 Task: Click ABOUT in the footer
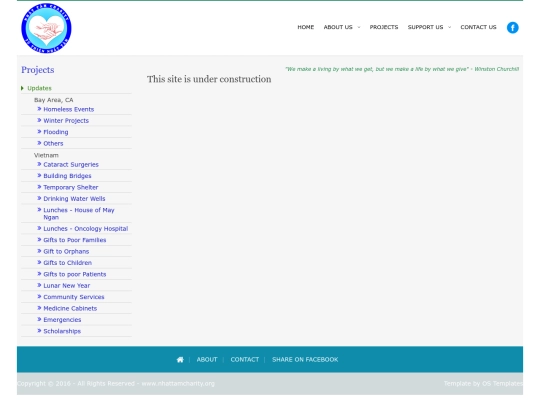tap(207, 360)
